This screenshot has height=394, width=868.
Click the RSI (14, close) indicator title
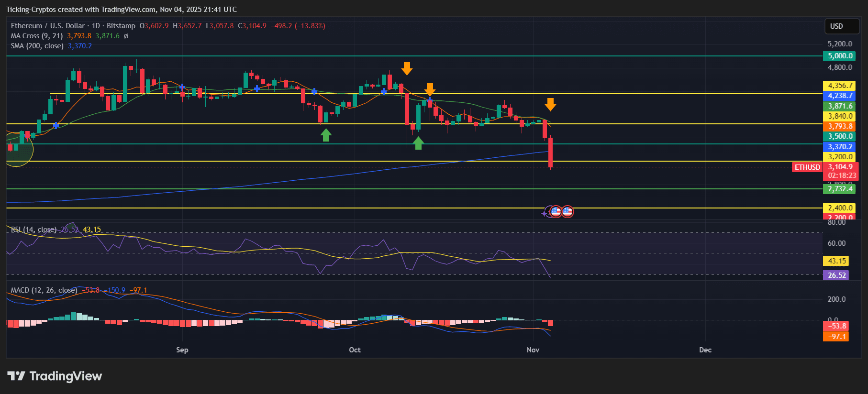point(33,230)
